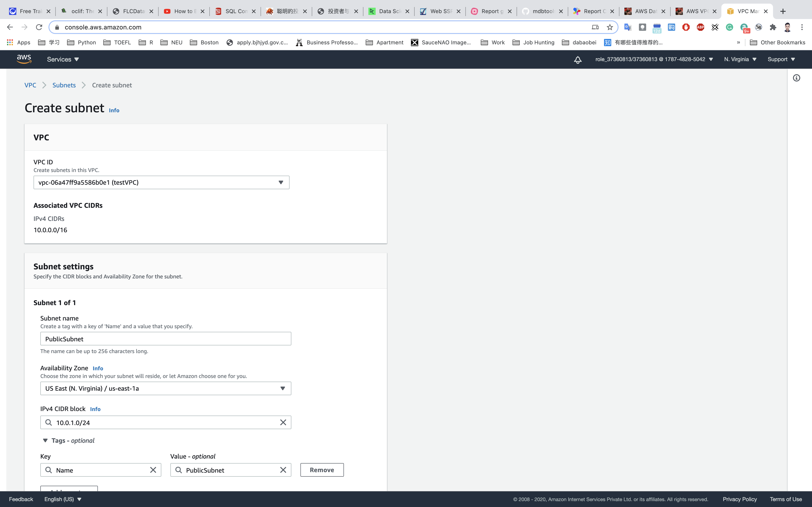Open the VPC ID dropdown

pyautogui.click(x=161, y=182)
